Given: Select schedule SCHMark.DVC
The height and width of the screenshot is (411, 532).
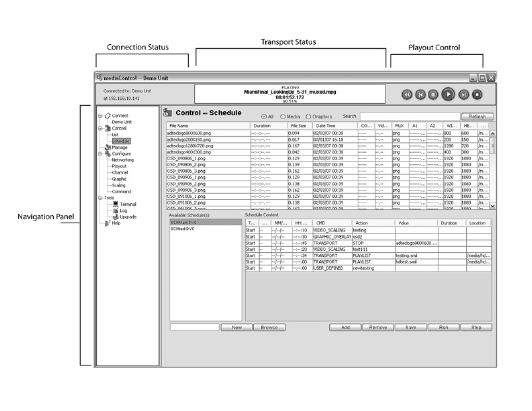Looking at the screenshot, I should (205, 222).
